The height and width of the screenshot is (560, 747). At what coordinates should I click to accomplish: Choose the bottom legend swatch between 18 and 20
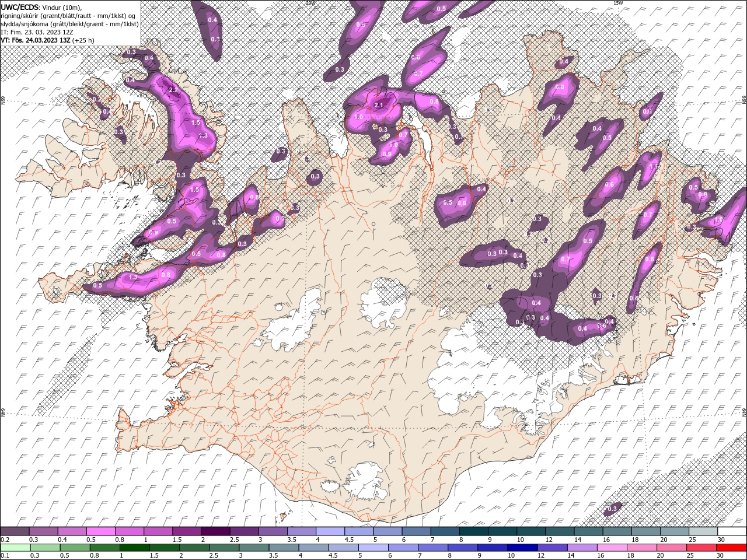click(x=642, y=548)
